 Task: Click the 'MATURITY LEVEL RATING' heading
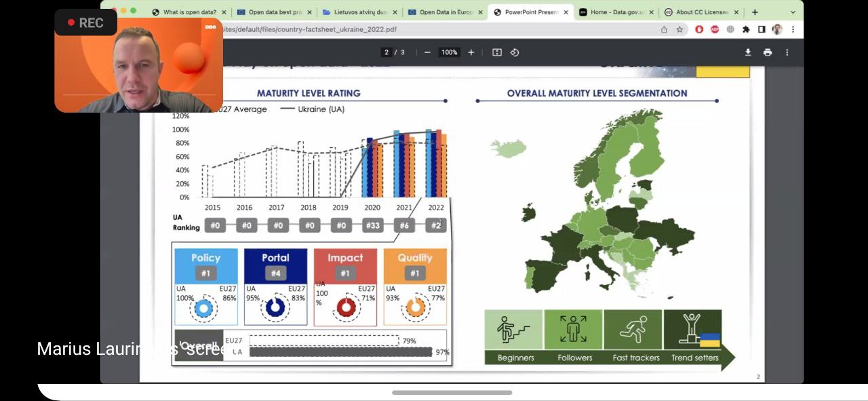click(x=309, y=93)
